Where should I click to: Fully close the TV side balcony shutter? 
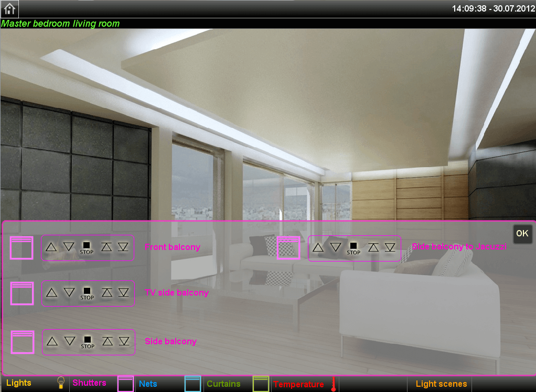pyautogui.click(x=123, y=292)
